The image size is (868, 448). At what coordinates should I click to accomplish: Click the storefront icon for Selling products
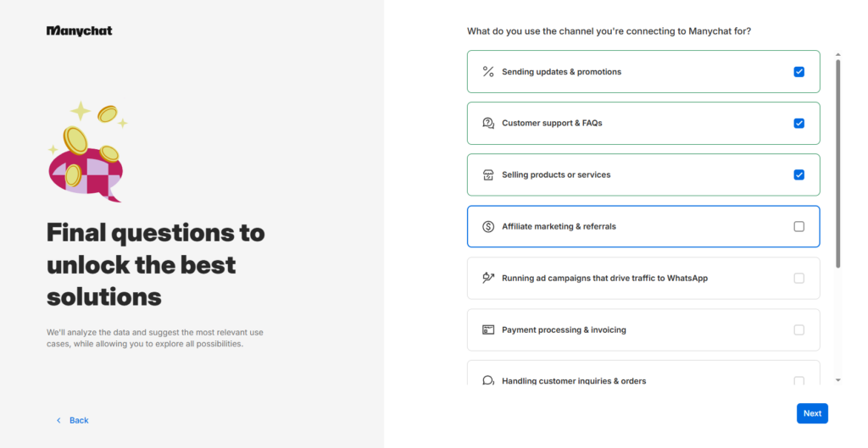coord(487,174)
